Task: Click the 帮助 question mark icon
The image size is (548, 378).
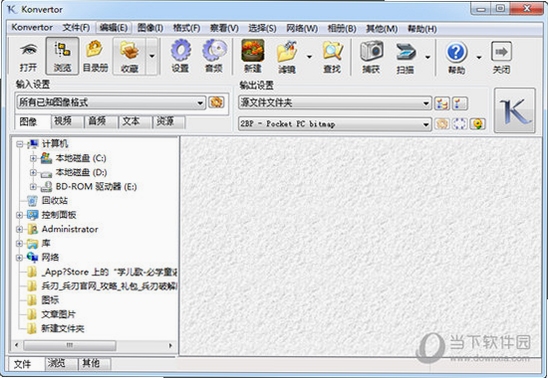Action: [456, 52]
